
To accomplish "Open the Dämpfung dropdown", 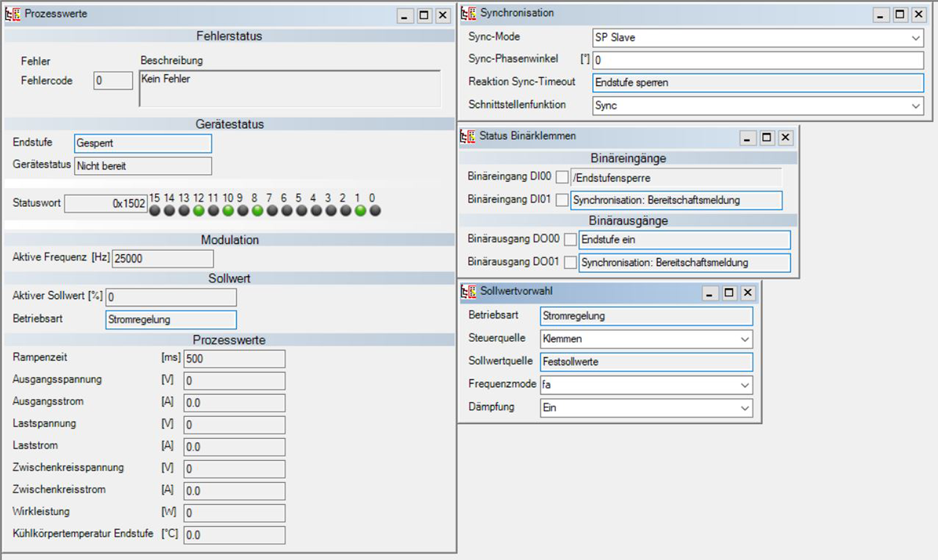I will point(744,408).
